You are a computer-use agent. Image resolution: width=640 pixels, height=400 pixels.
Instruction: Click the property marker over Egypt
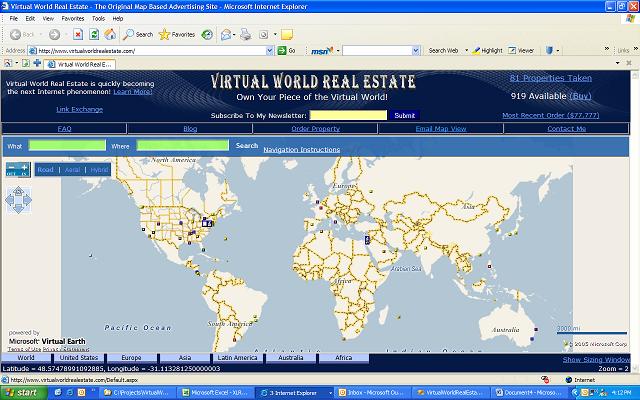pyautogui.click(x=367, y=240)
